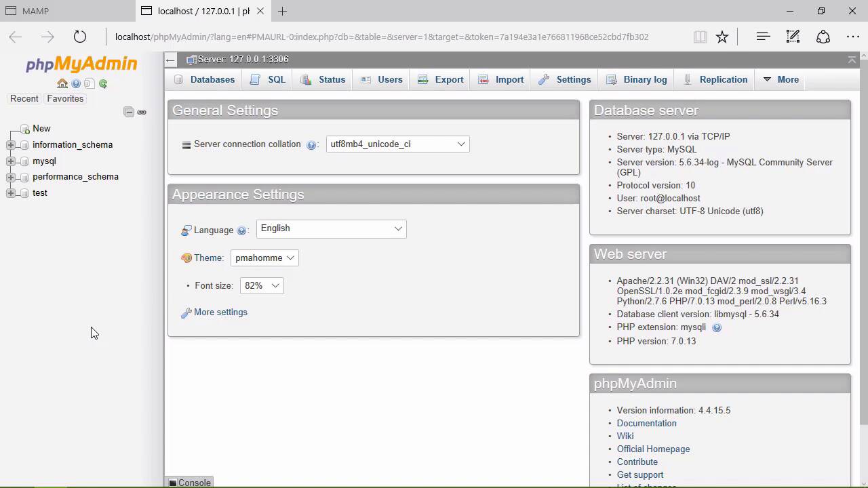
Task: Click the palette icon beside Theme
Action: [186, 258]
